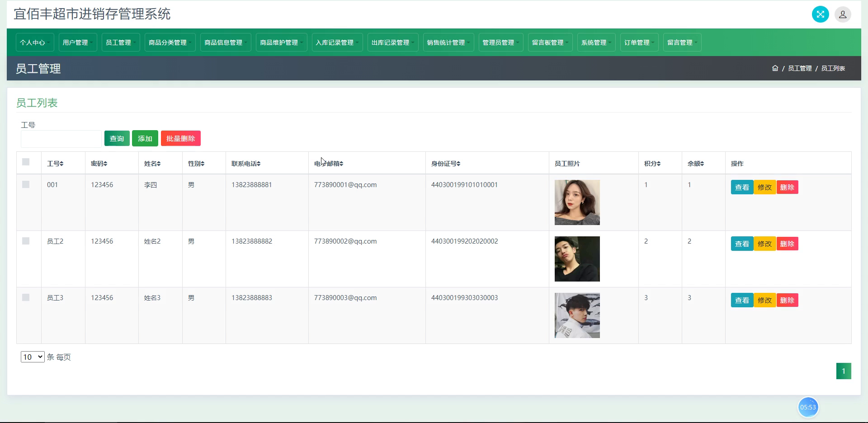Screen dimensions: 868x423
Task: Open the 留言板管理 menu
Action: [550, 42]
